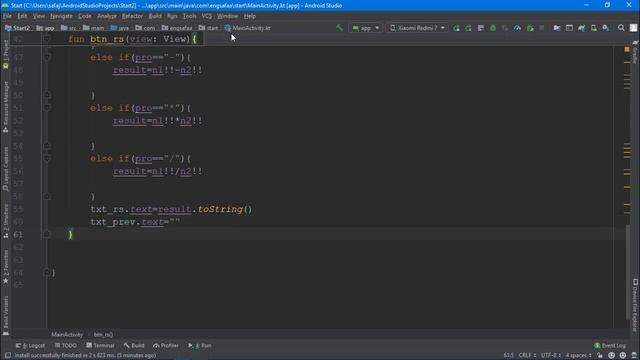
Task: Click the app folder breadcrumb
Action: click(x=45, y=28)
